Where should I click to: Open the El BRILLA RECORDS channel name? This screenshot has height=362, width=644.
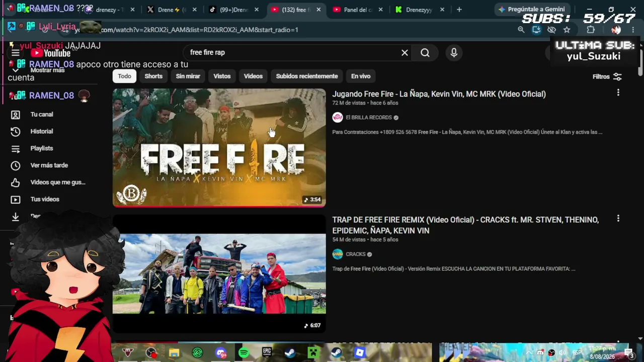[369, 118]
